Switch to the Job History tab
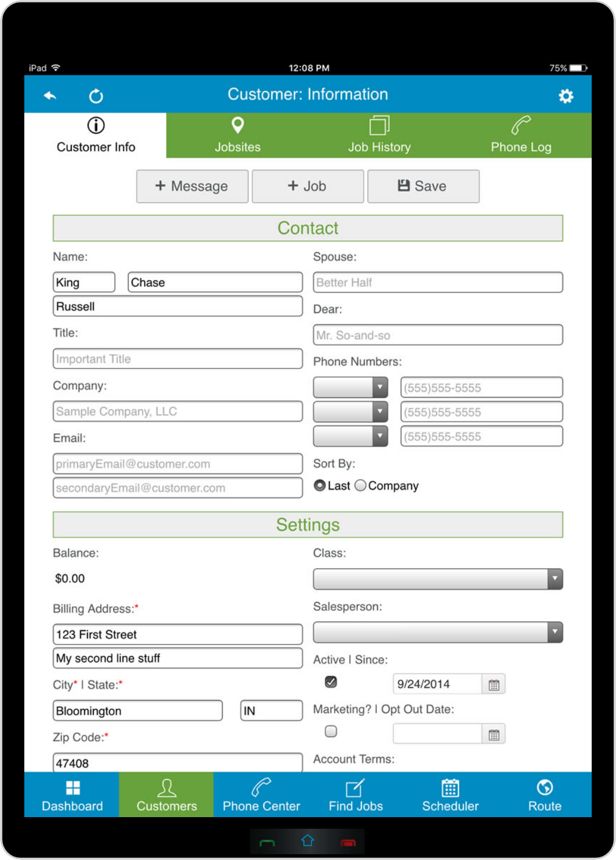Screen dimensions: 616x860 coord(379,135)
